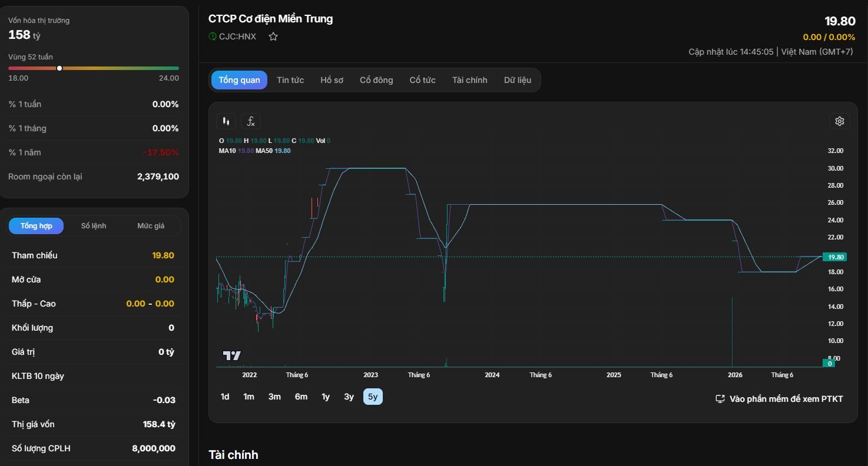Select the Mức giá panel tab
This screenshot has width=868, height=466.
(151, 226)
